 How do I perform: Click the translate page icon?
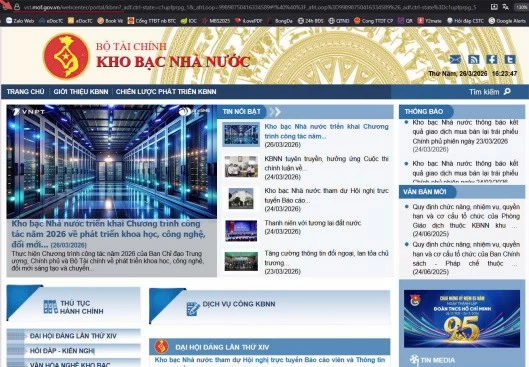point(505,7)
